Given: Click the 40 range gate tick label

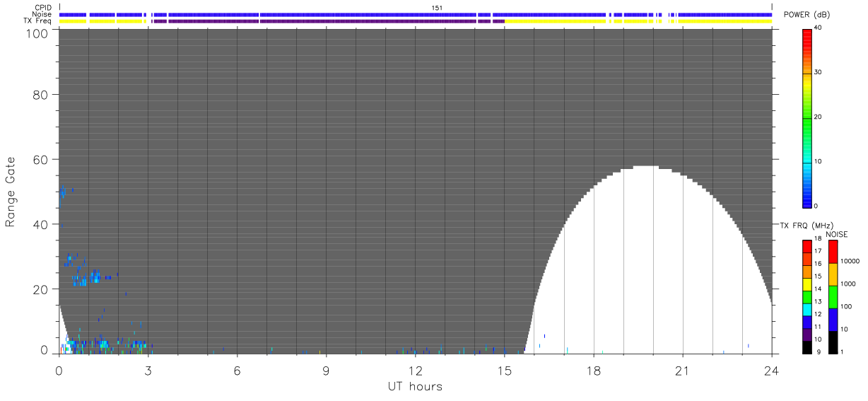Looking at the screenshot, I should [x=39, y=224].
